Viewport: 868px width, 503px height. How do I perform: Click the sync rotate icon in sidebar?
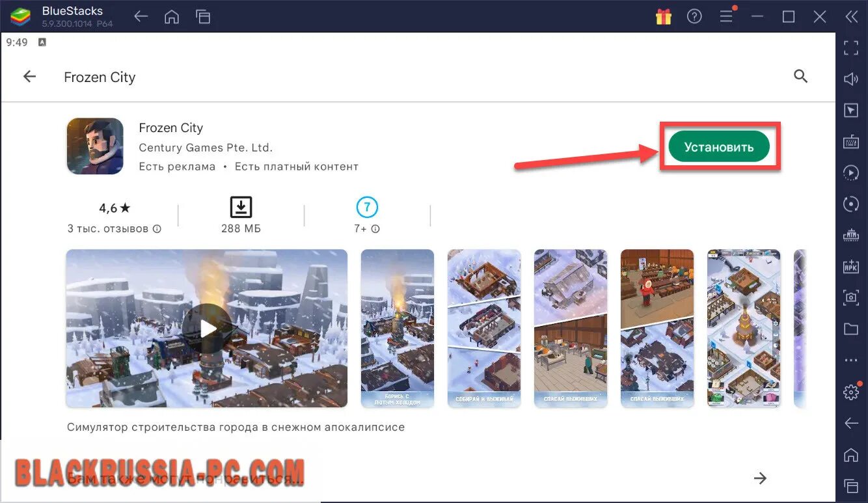pyautogui.click(x=851, y=204)
